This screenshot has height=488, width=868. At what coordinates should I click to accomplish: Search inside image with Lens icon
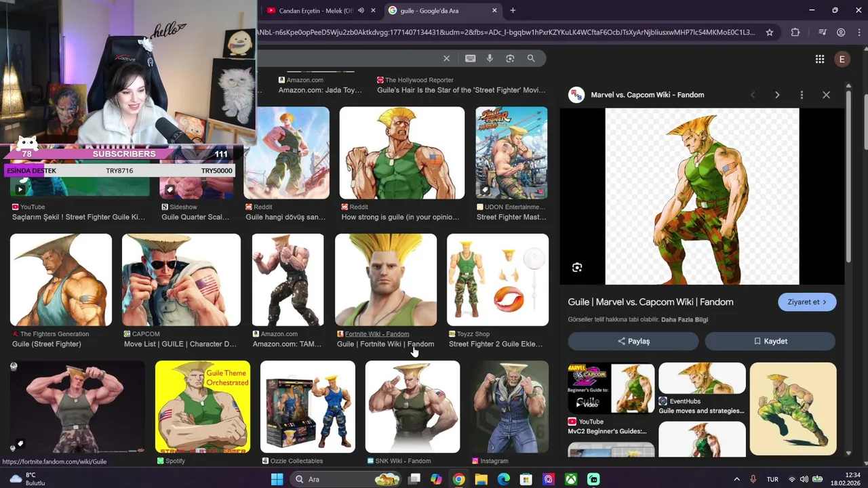tap(577, 268)
